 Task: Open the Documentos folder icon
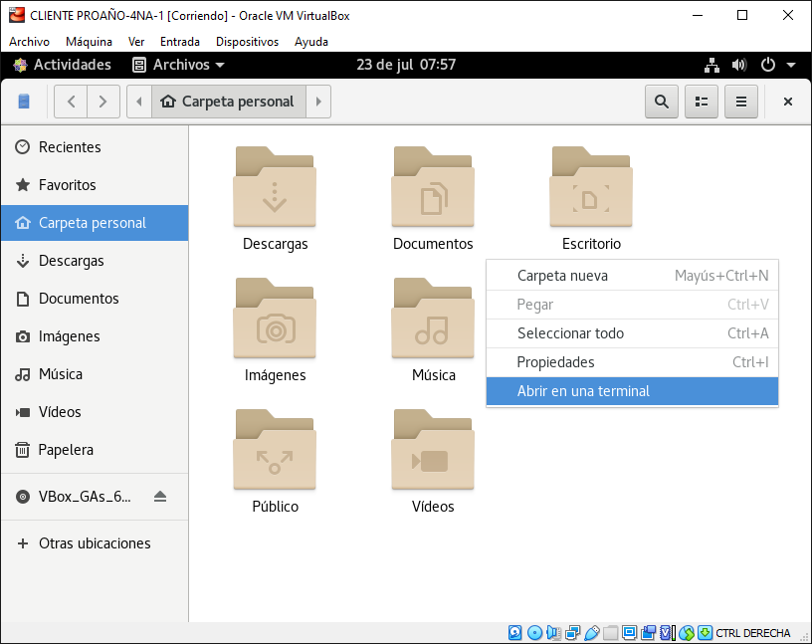[x=433, y=187]
